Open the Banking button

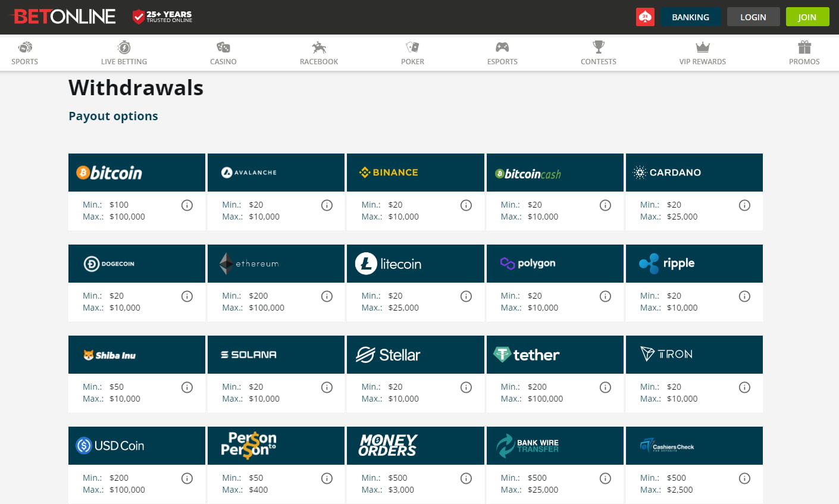coord(690,17)
